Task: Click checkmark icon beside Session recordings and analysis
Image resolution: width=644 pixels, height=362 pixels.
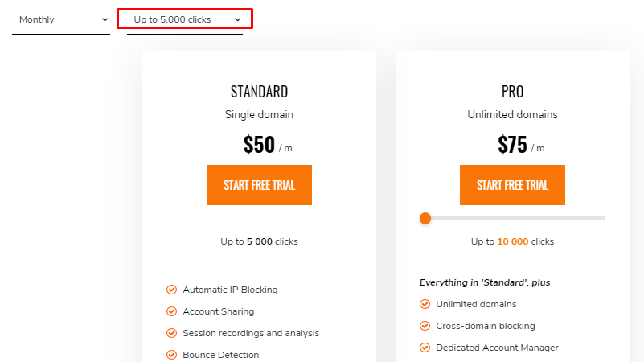Action: coord(171,333)
